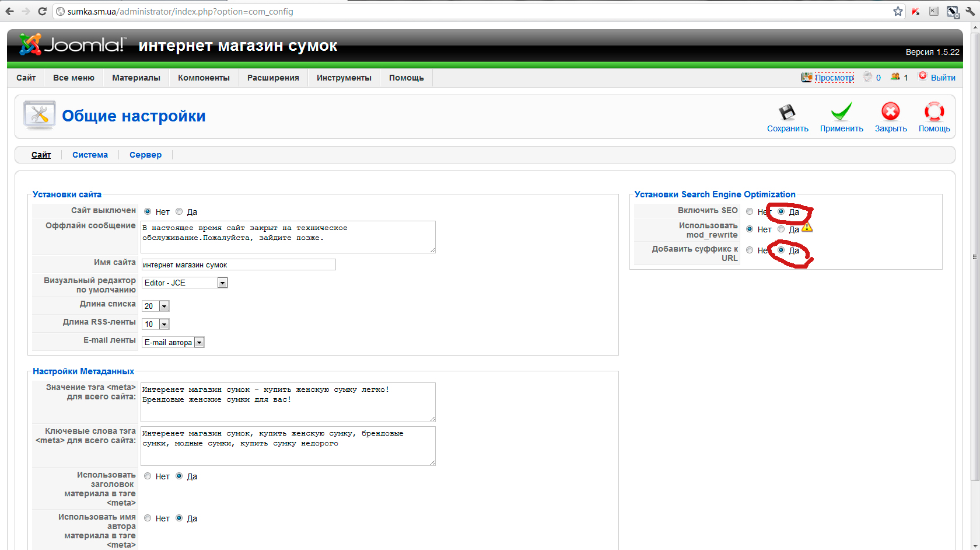Click the Просмотр preview link

(834, 78)
